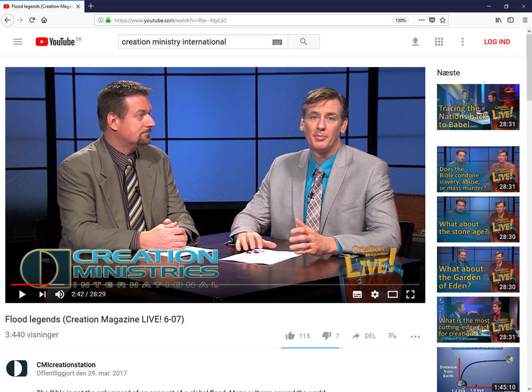Dislike the video with thumbs down

pyautogui.click(x=327, y=336)
